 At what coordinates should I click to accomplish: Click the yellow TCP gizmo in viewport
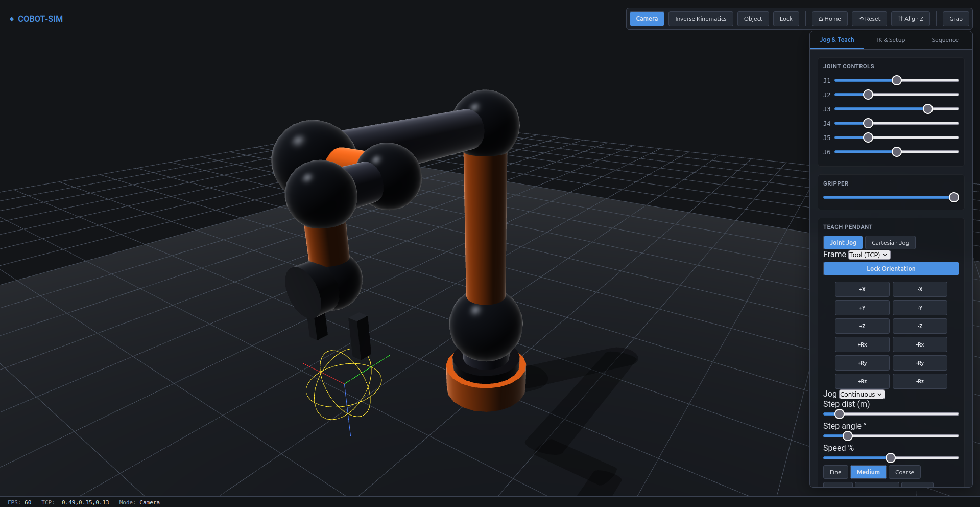tap(344, 384)
